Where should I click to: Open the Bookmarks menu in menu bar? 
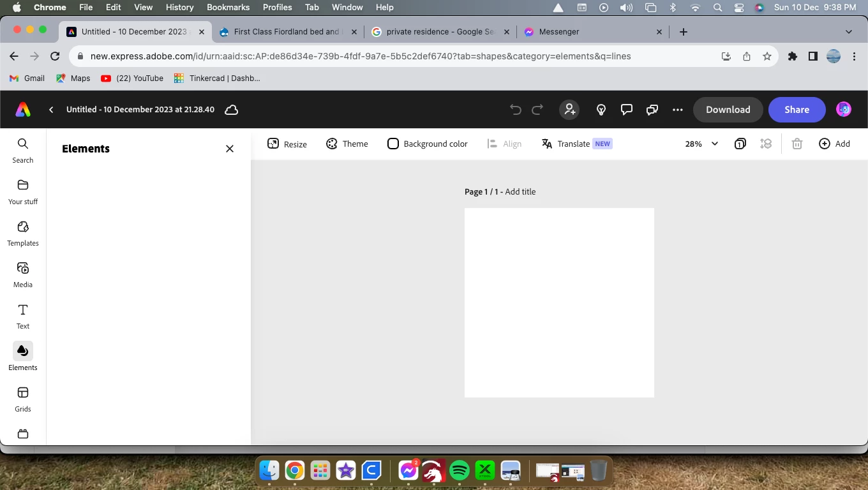click(x=228, y=7)
